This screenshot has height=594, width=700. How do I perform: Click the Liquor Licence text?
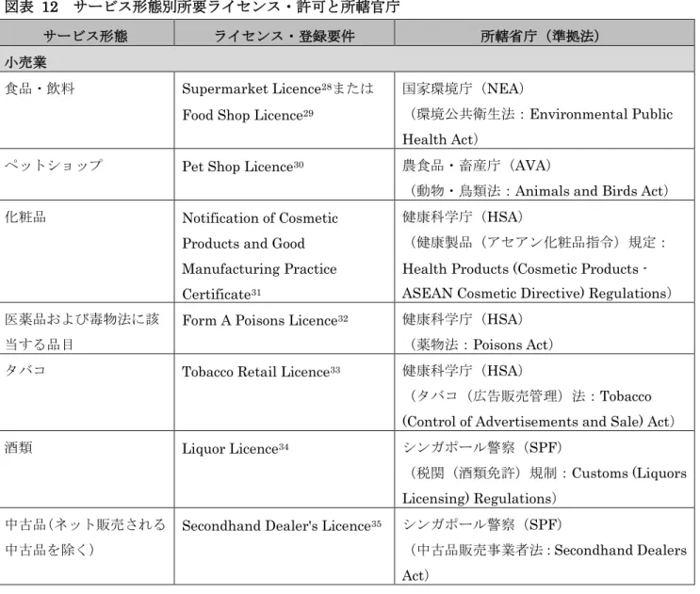tap(231, 449)
